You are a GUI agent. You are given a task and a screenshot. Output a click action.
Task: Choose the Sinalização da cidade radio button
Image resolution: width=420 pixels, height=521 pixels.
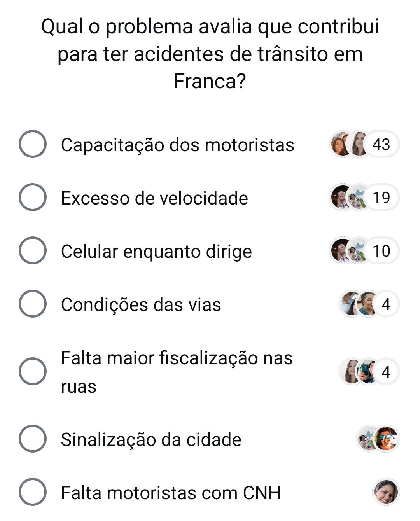pyautogui.click(x=33, y=439)
